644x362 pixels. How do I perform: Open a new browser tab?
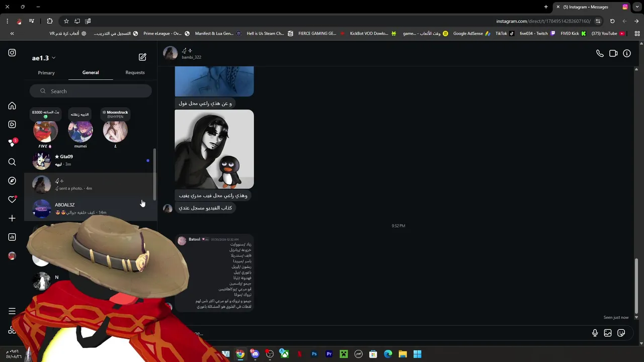click(x=546, y=7)
